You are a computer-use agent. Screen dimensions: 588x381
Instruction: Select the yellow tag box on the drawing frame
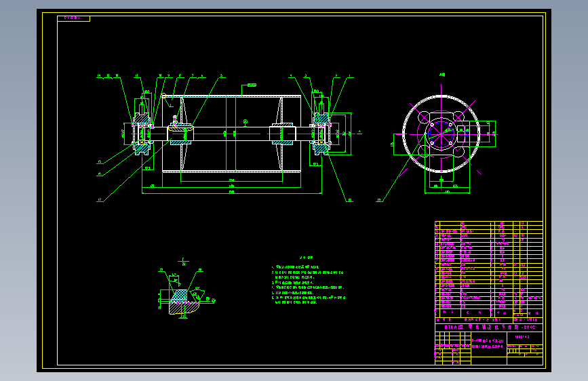73,18
